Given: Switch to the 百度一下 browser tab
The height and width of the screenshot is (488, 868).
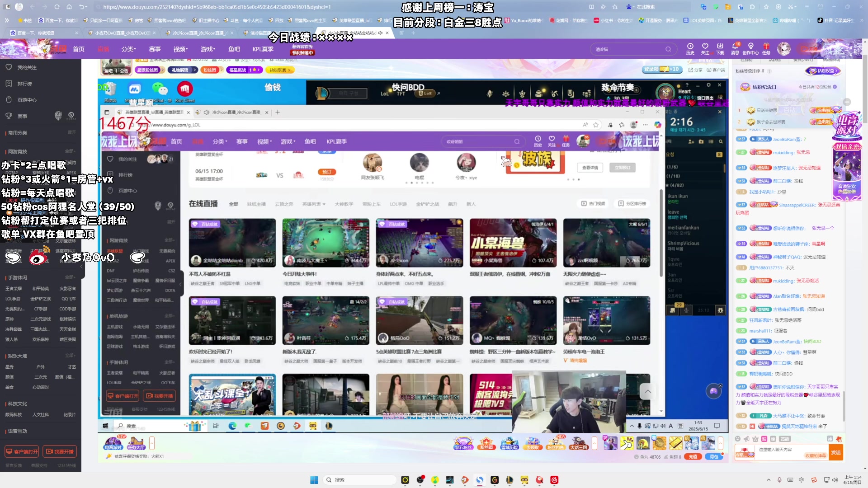Looking at the screenshot, I should pyautogui.click(x=44, y=33).
